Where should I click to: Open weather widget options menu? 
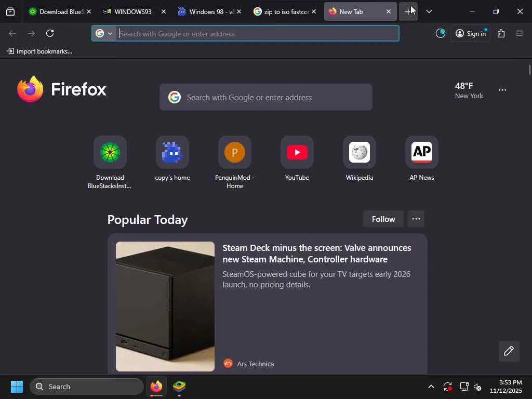pos(502,90)
